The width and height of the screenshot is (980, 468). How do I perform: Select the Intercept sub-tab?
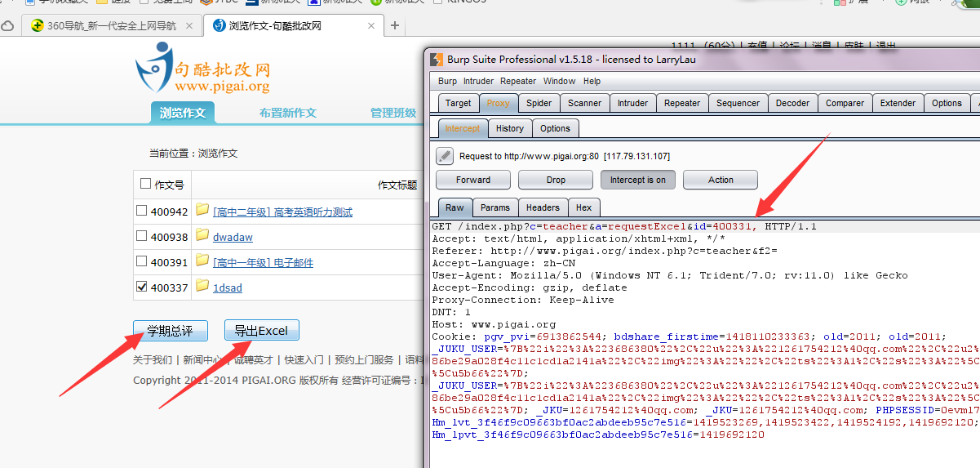[x=463, y=128]
